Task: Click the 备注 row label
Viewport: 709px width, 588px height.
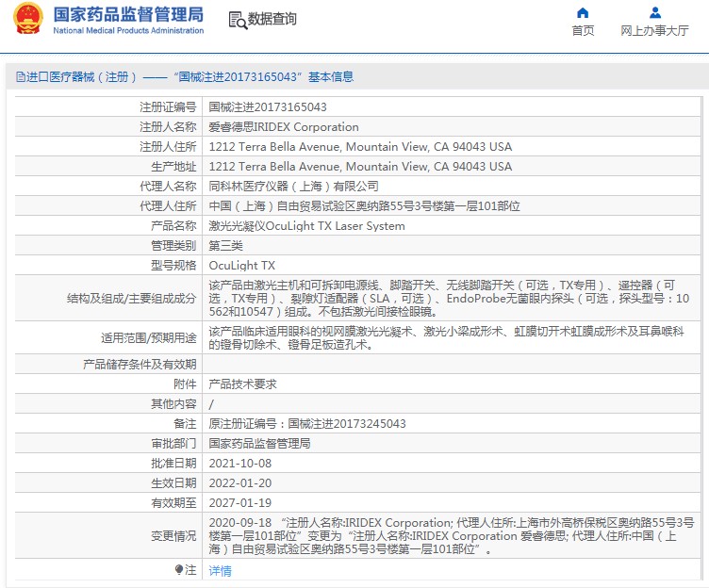Action: tap(185, 424)
